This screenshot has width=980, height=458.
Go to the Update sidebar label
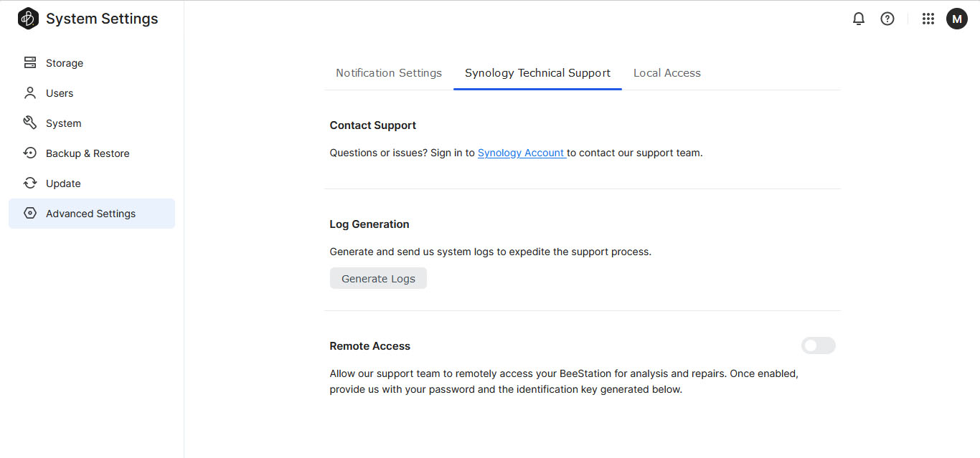(63, 183)
